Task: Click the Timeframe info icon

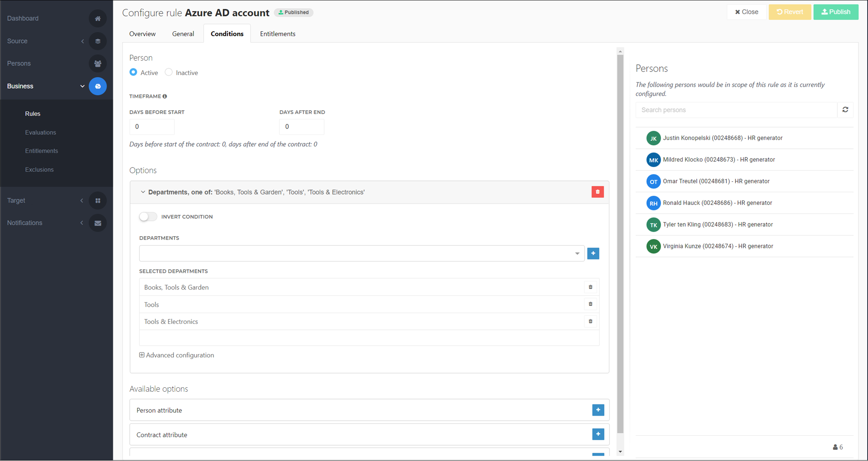Action: (165, 96)
